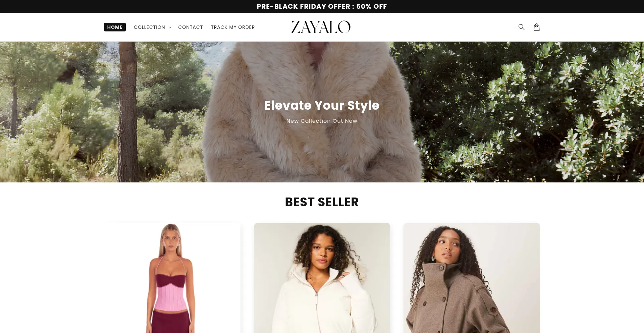The image size is (644, 333).
Task: Click the Best Seller section heading
Action: (x=322, y=202)
